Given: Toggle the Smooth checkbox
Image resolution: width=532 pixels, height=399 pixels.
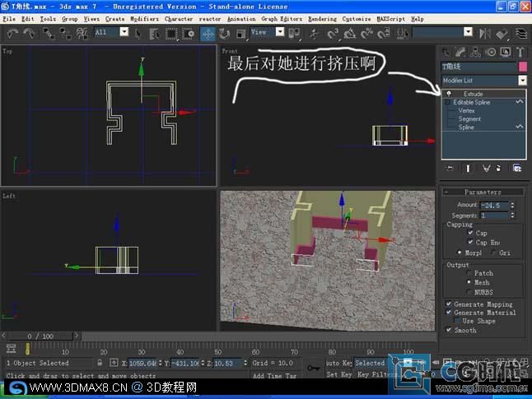Looking at the screenshot, I should (x=449, y=330).
